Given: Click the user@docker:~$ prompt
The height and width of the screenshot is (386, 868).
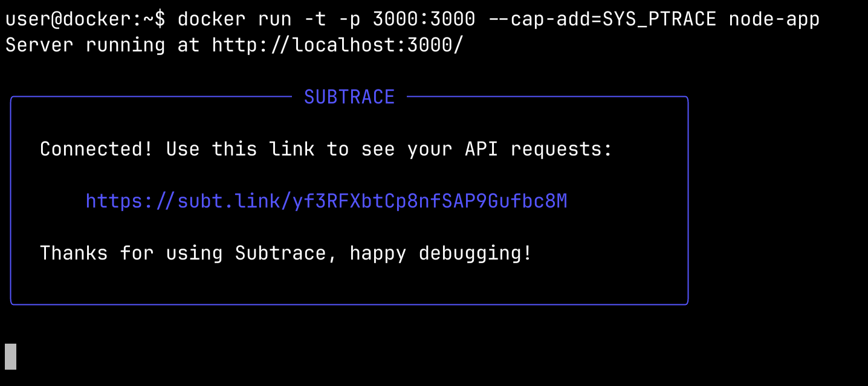Looking at the screenshot, I should coord(85,19).
